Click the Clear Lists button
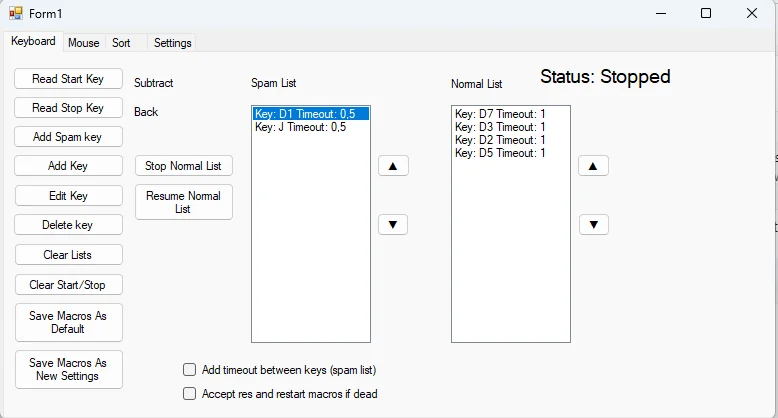Screen dimensions: 778x418 [x=68, y=255]
